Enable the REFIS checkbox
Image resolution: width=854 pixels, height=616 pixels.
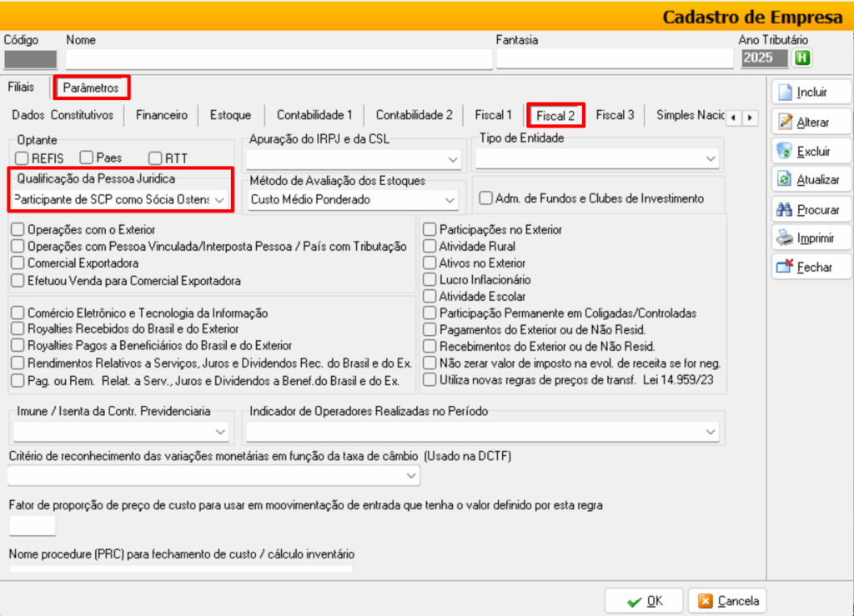tap(21, 158)
